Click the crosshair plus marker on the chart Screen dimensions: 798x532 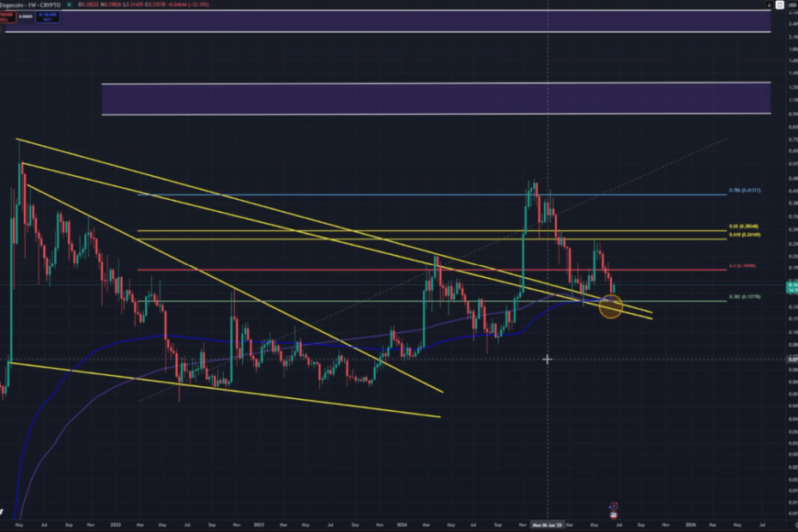[x=547, y=360]
